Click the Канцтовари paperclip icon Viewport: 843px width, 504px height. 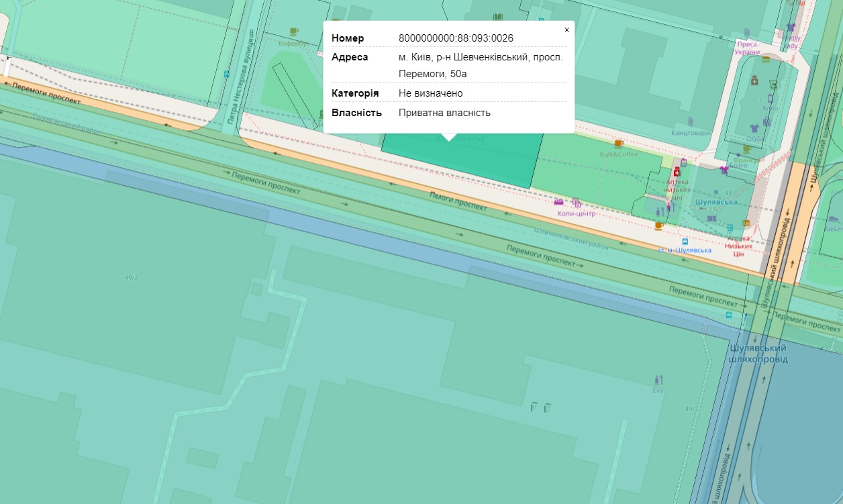(x=691, y=121)
